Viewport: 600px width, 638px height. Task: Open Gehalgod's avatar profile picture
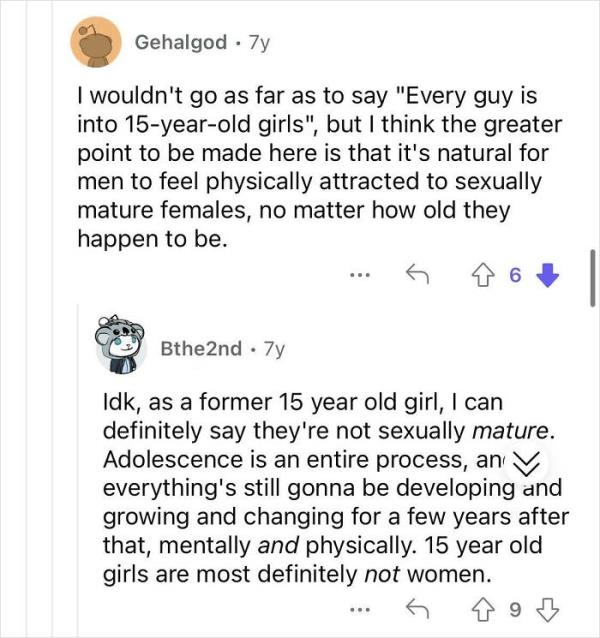[96, 42]
